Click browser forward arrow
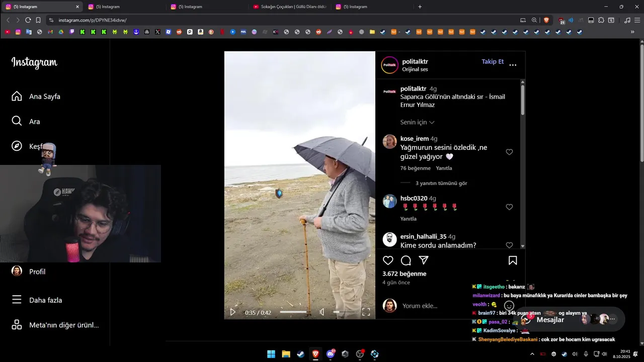644x362 pixels. coord(18,20)
